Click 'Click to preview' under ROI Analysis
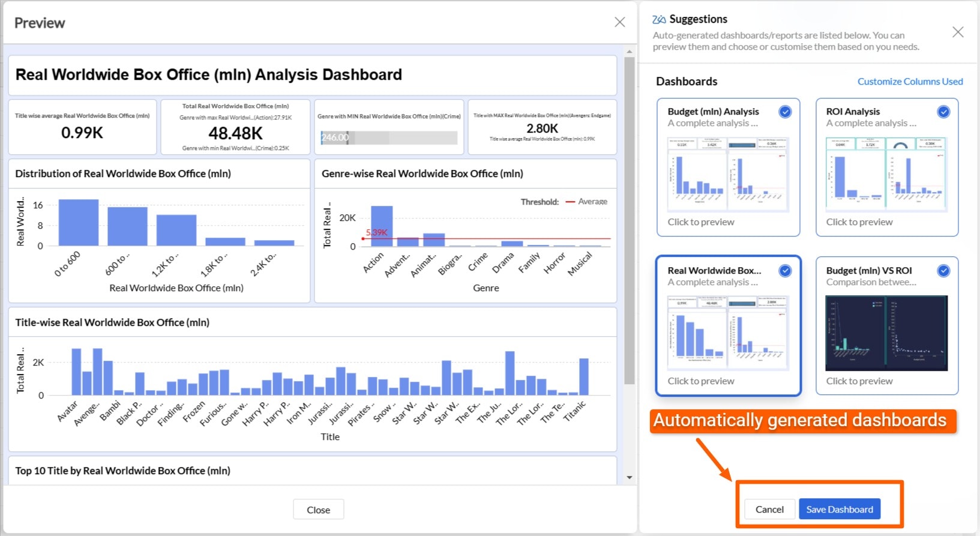Screen dimensions: 980x536 click(859, 222)
